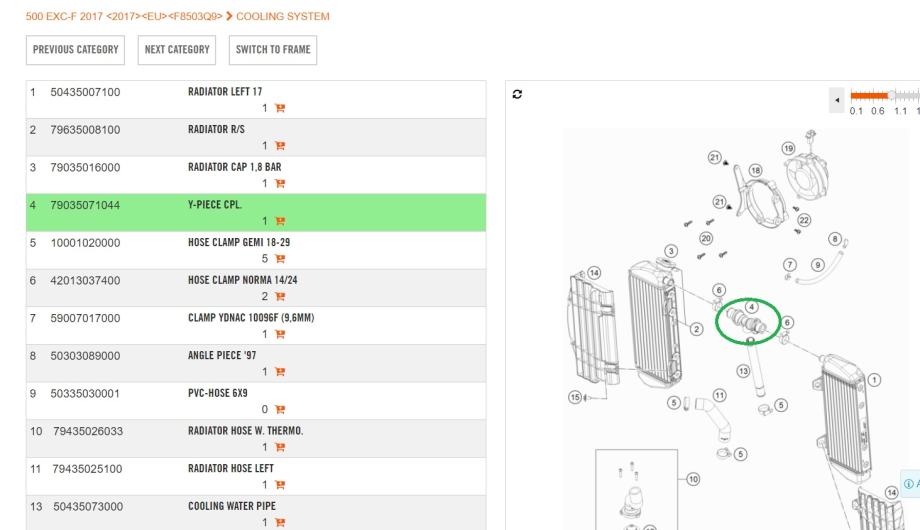Click callout 18 on fan bracket

tap(755, 170)
